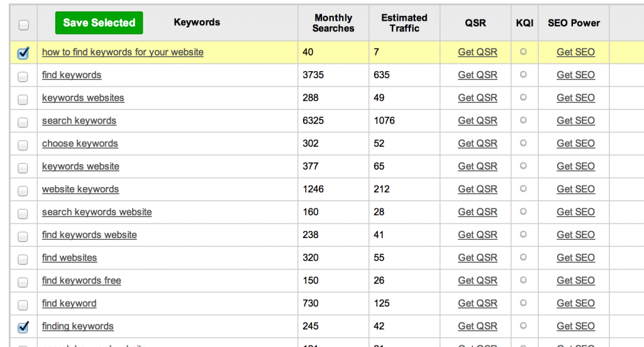Screen dimensions: 644x347
Task: Toggle the select-all checkbox in header
Action: click(x=23, y=25)
